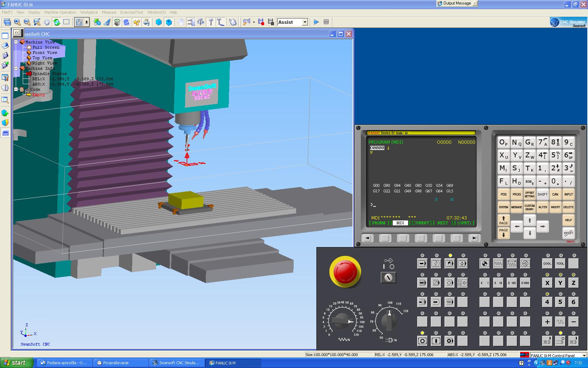Screen dimensions: 588x368
Task: Select the pan hand tool
Action: point(47,22)
